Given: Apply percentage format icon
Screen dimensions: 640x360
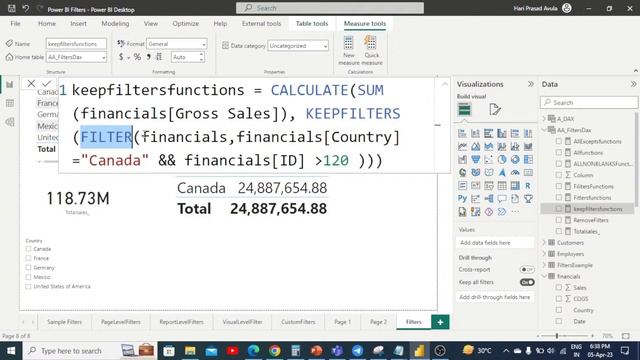Looking at the screenshot, I should (137, 57).
